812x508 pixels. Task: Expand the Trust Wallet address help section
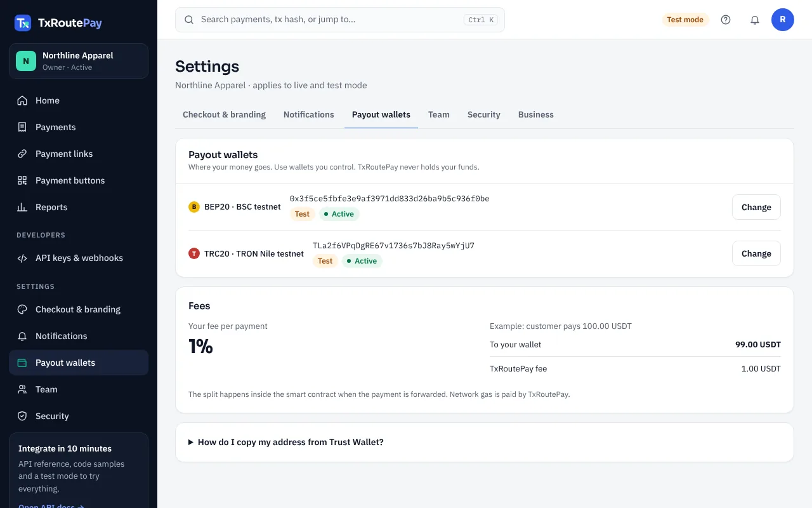485,442
